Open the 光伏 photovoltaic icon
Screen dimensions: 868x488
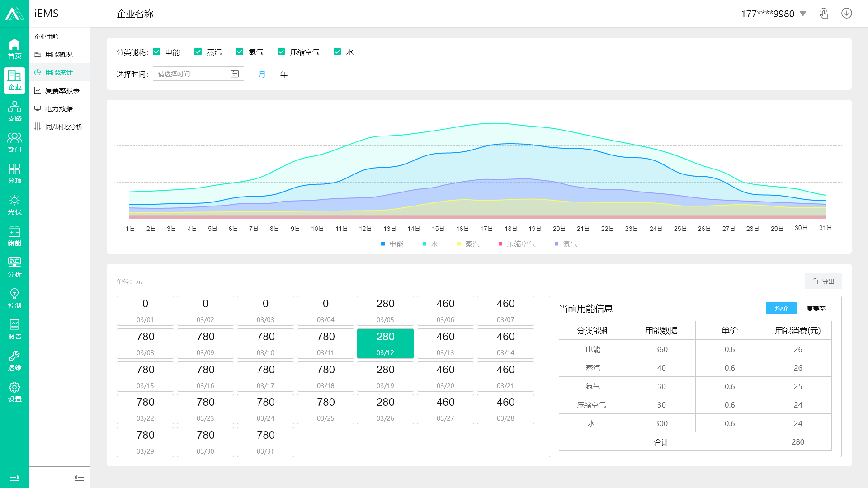(x=14, y=205)
